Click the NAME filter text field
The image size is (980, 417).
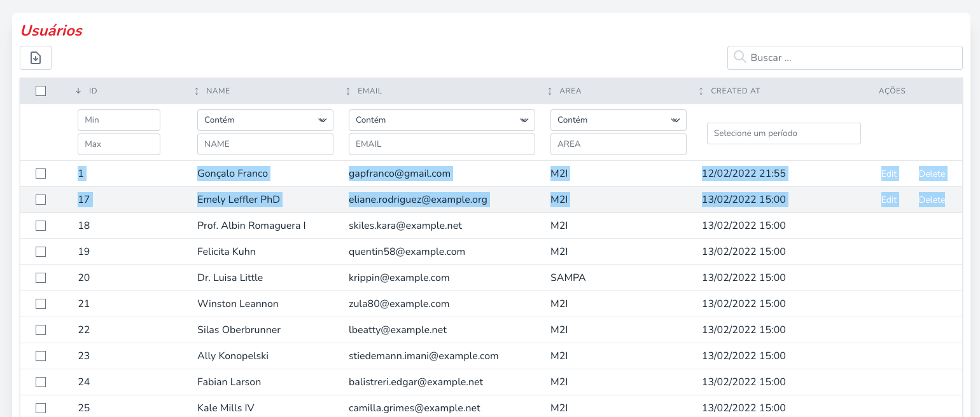point(265,144)
